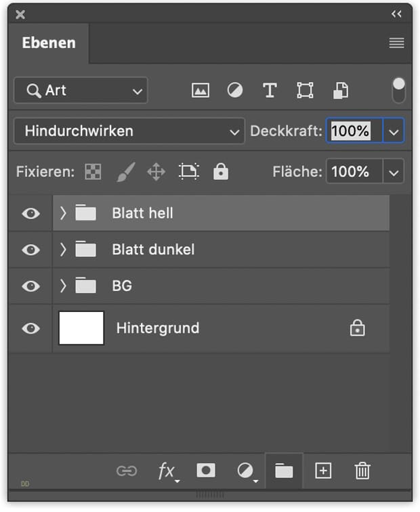The width and height of the screenshot is (420, 512).
Task: Filter for shape layers icon
Action: 305,90
